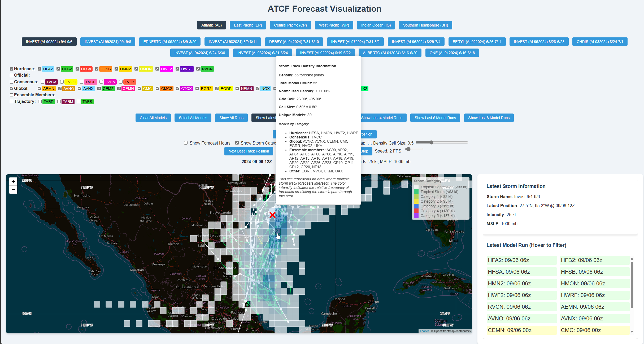This screenshot has height=344, width=644.
Task: Open the Leaflet attribution link
Action: point(424,331)
